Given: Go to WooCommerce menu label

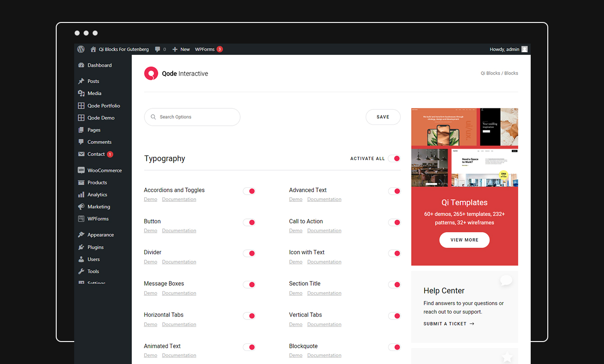Looking at the screenshot, I should 105,170.
